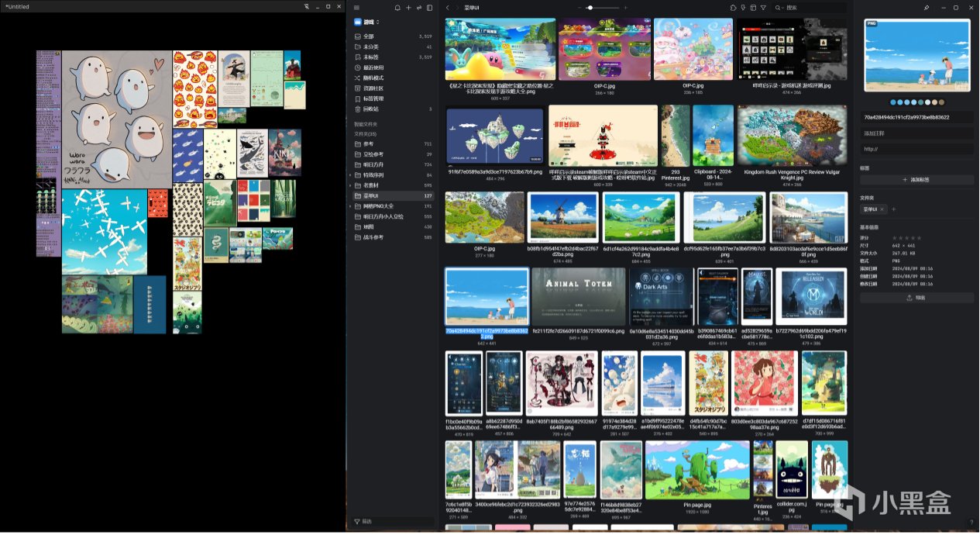Click the plus add icon beside the bell
Viewport: 980px width, 535px height.
[408, 8]
